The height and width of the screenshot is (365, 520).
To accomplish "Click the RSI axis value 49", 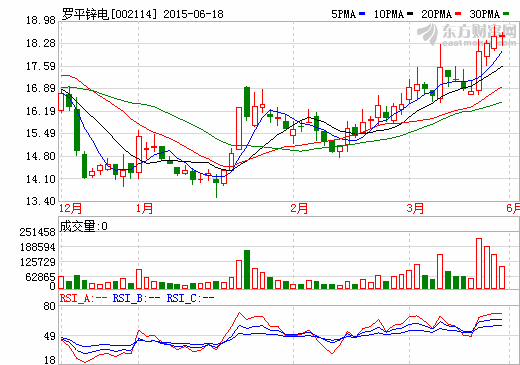I will click(x=49, y=336).
